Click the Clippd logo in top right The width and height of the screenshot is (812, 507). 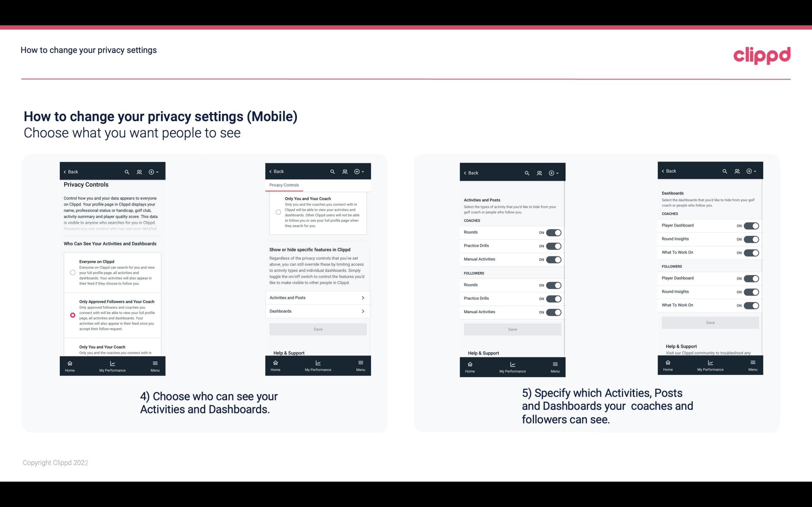pyautogui.click(x=762, y=54)
